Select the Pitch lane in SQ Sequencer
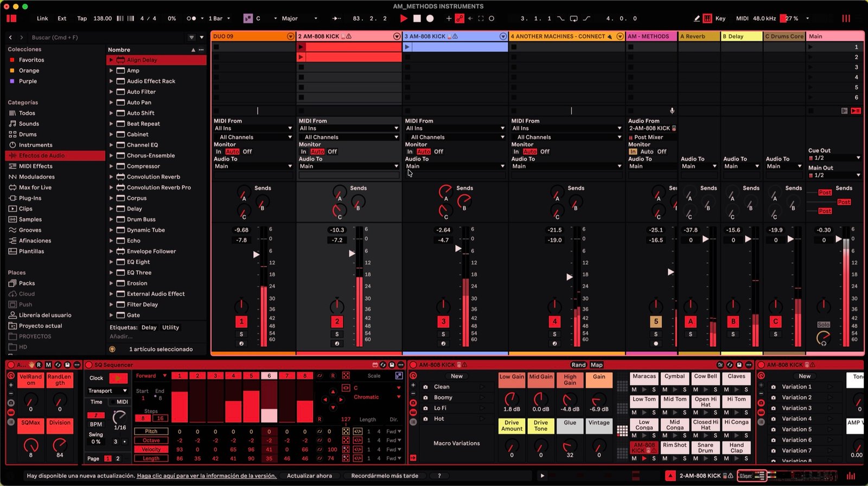Screen dimensions: 868x486 (x=151, y=432)
